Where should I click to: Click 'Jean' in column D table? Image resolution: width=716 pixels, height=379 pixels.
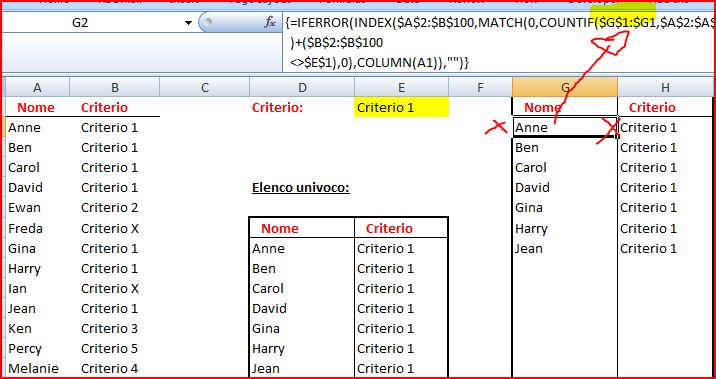click(266, 368)
